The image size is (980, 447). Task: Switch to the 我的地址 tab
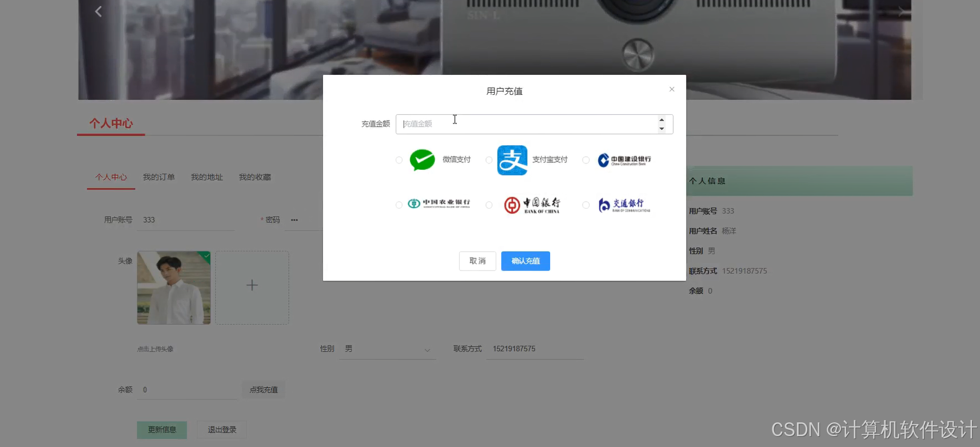[x=207, y=177]
